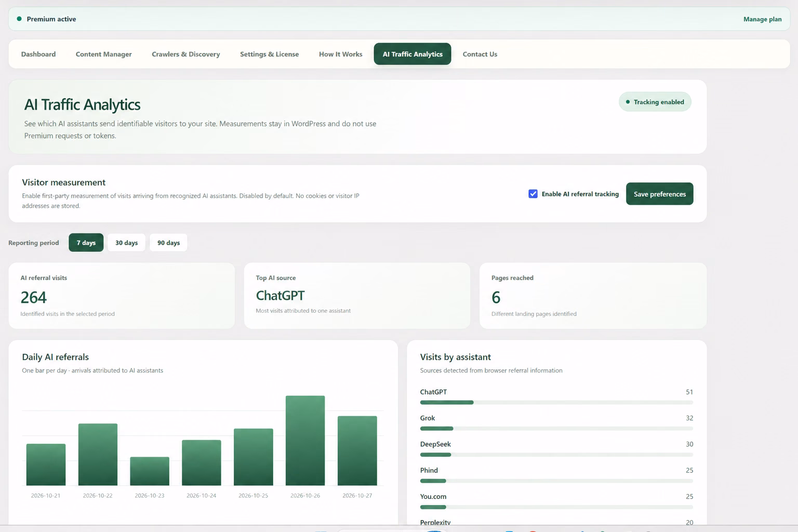Click the Phind visits progress bar
The height and width of the screenshot is (532, 798).
pos(556,481)
